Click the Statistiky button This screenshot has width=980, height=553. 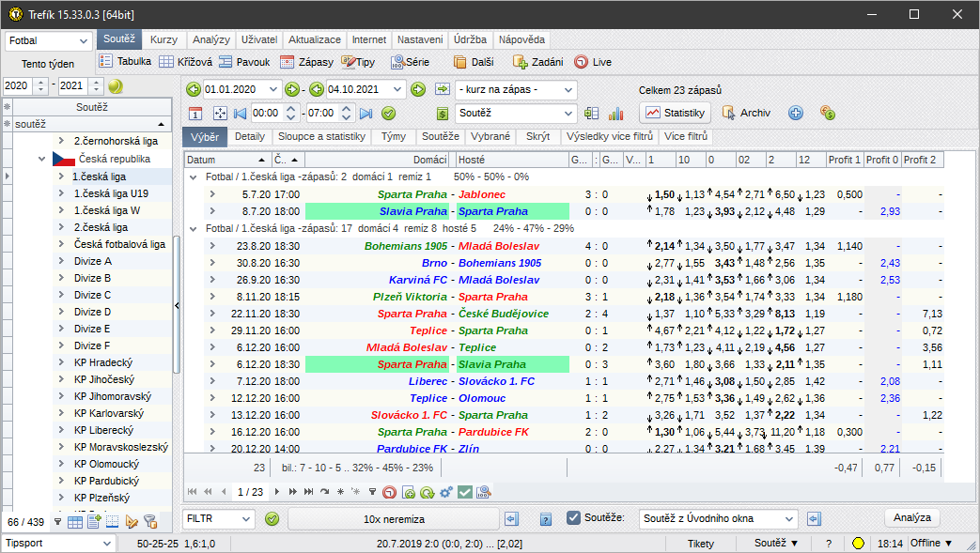coord(675,113)
